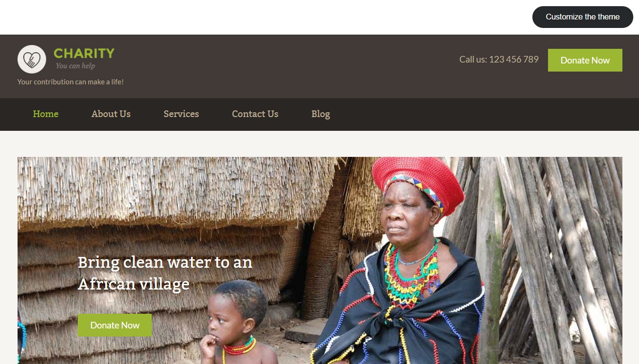Image resolution: width=639 pixels, height=364 pixels.
Task: Click the child in the banner photo
Action: (x=236, y=322)
